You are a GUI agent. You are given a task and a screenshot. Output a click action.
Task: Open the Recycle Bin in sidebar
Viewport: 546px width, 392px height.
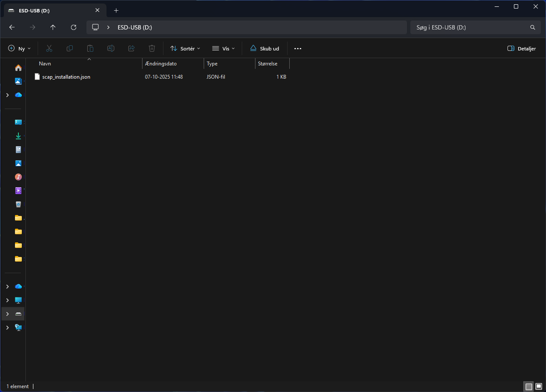(x=18, y=204)
